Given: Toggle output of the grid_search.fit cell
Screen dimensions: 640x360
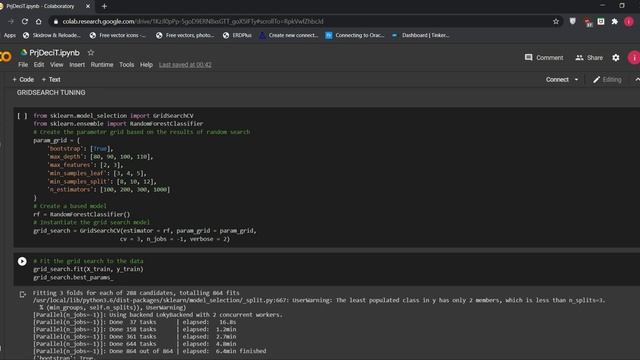Looking at the screenshot, I should 22,294.
